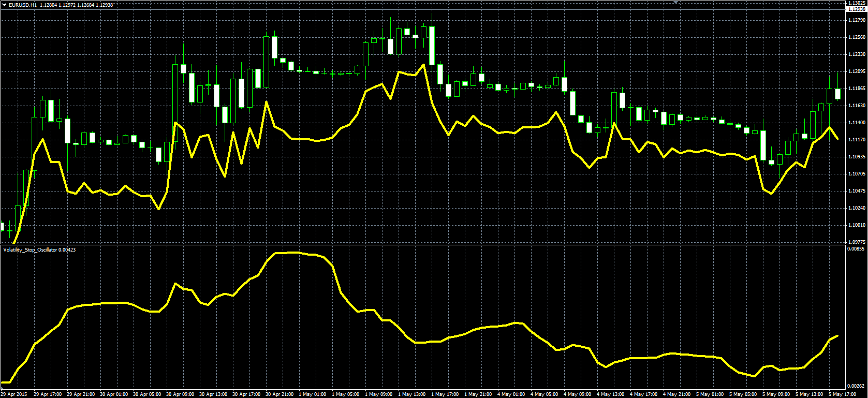Click the 29 Apr 21:00 time label

pyautogui.click(x=81, y=394)
